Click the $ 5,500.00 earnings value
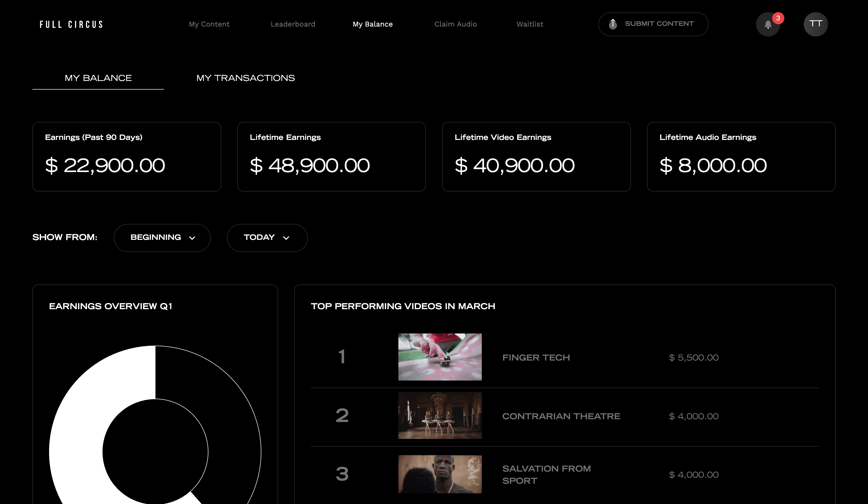 (694, 358)
